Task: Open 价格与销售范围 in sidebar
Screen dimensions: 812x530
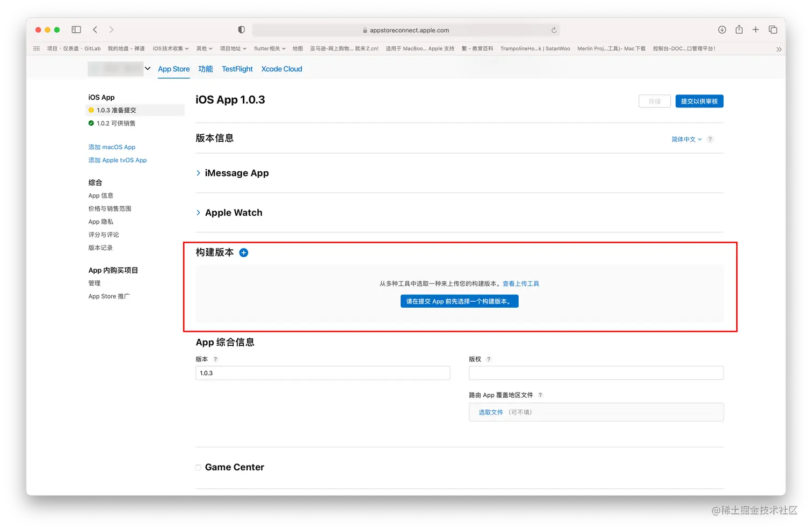Action: [x=110, y=208]
